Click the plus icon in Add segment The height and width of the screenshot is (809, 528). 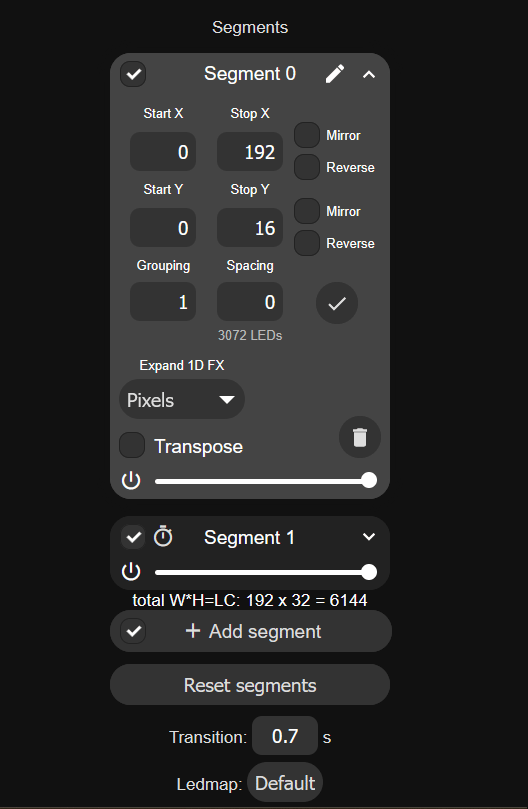[193, 630]
